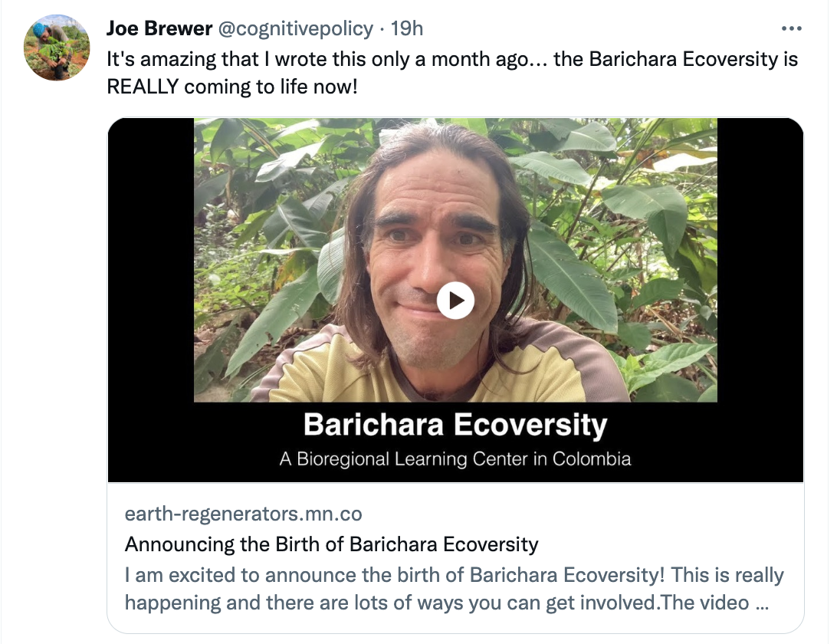Click the earth-regenerators.mn.co domain text
The height and width of the screenshot is (644, 837).
[x=244, y=513]
